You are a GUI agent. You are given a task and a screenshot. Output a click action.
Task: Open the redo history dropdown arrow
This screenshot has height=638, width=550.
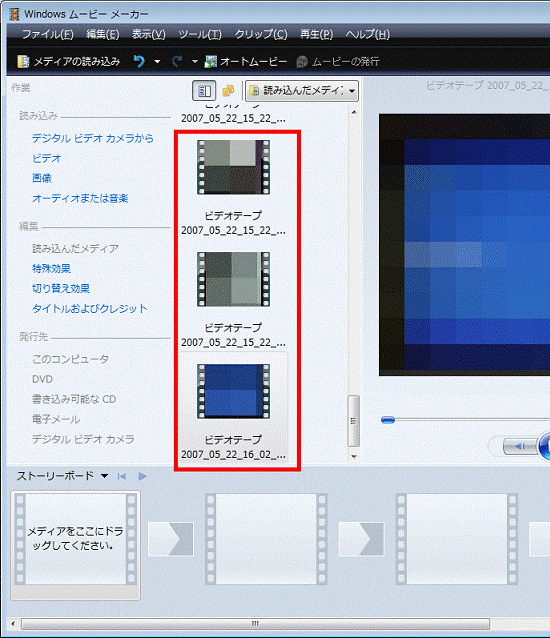click(194, 62)
